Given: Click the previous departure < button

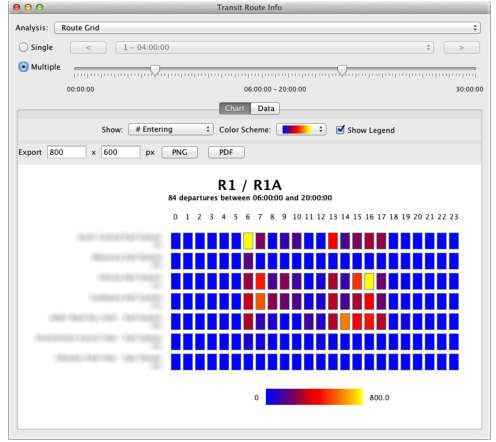Looking at the screenshot, I should coord(88,47).
